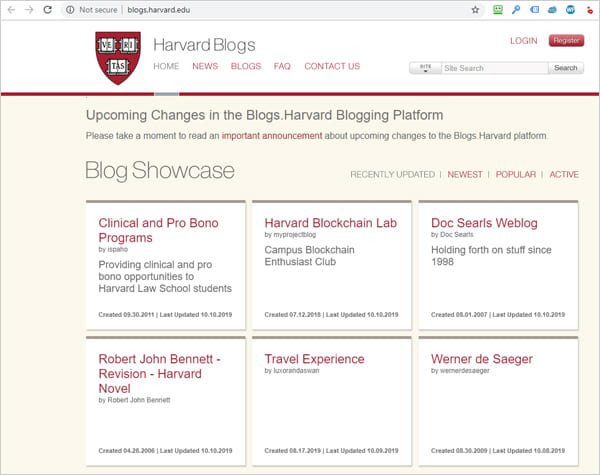
Task: Open the important announcement link
Action: 272,136
